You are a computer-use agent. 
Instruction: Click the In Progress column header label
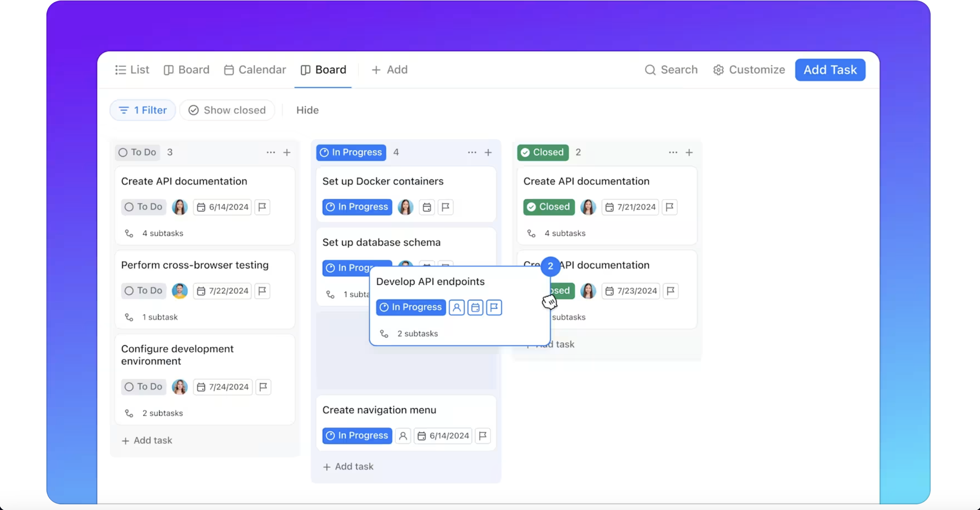click(x=351, y=152)
